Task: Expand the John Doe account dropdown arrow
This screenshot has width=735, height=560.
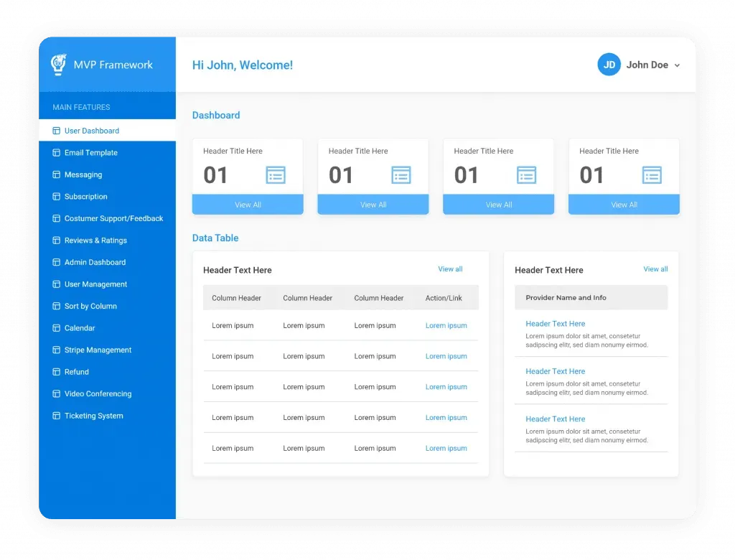Action: pyautogui.click(x=677, y=65)
